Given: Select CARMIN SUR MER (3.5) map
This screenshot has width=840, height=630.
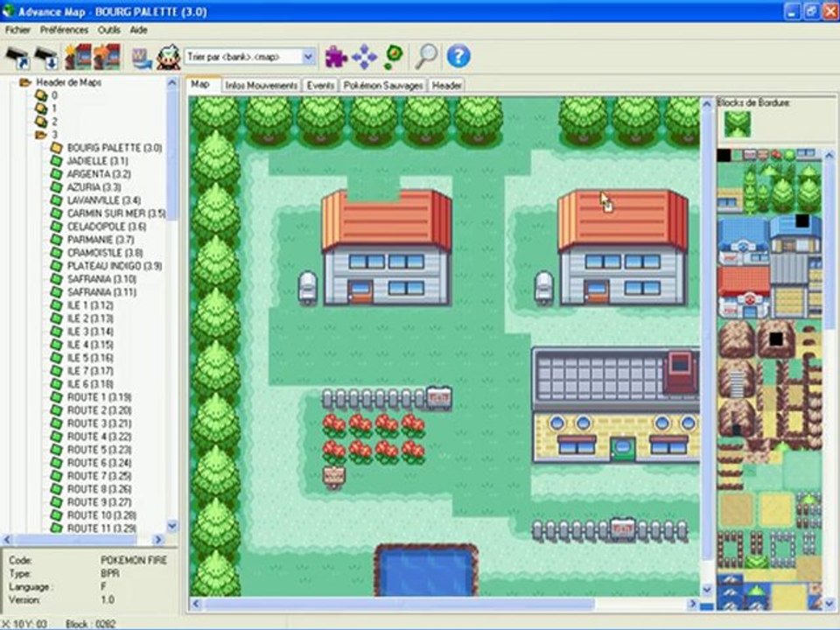Looking at the screenshot, I should 116,213.
